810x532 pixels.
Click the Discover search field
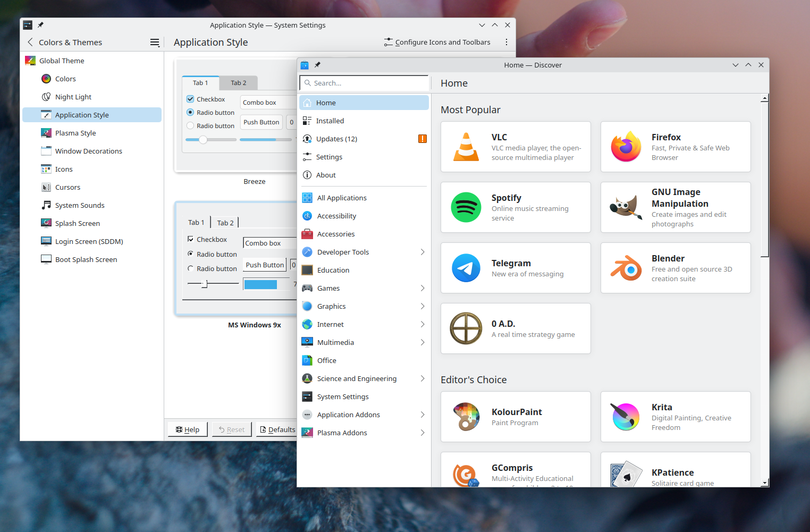click(364, 83)
